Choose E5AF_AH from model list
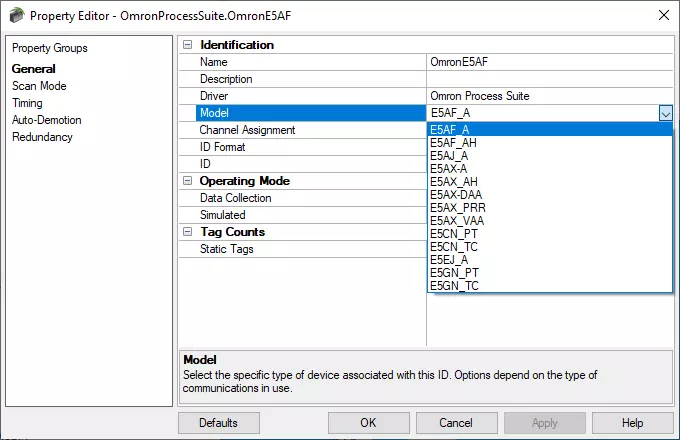Viewport: 680px width, 440px height. 550,143
